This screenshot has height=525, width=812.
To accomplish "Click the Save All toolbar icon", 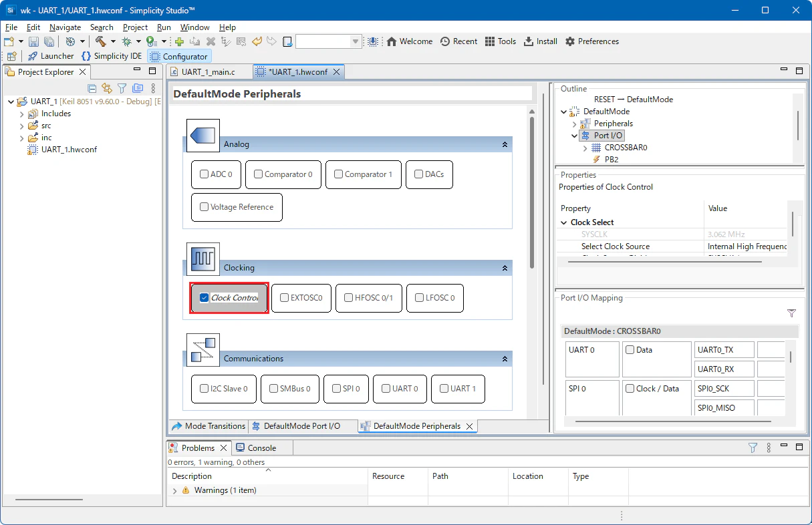I will click(x=49, y=41).
